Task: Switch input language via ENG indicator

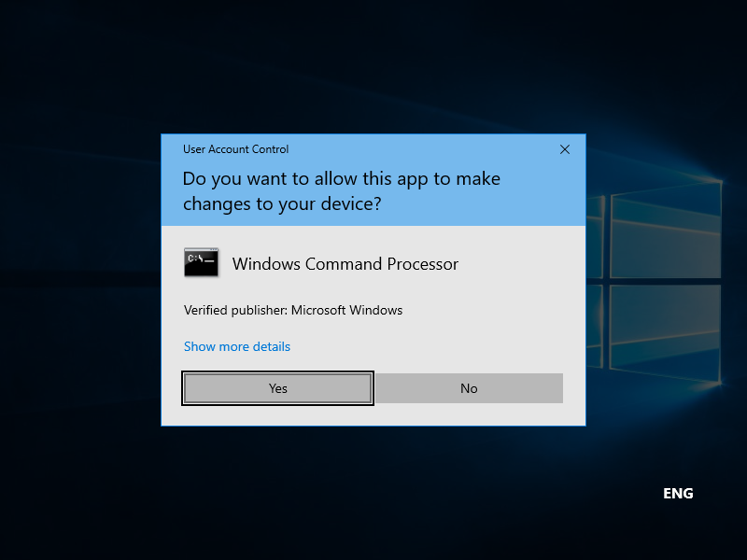Action: [x=678, y=494]
